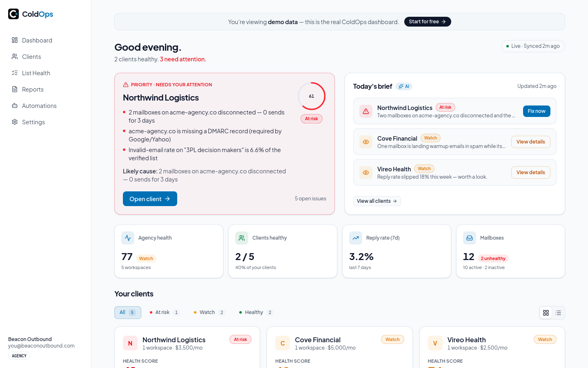Click the Start for free button
The image size is (588, 368).
tap(428, 22)
